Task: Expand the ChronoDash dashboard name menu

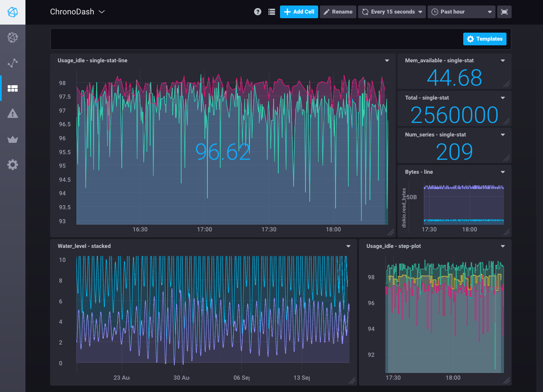Action: (101, 12)
